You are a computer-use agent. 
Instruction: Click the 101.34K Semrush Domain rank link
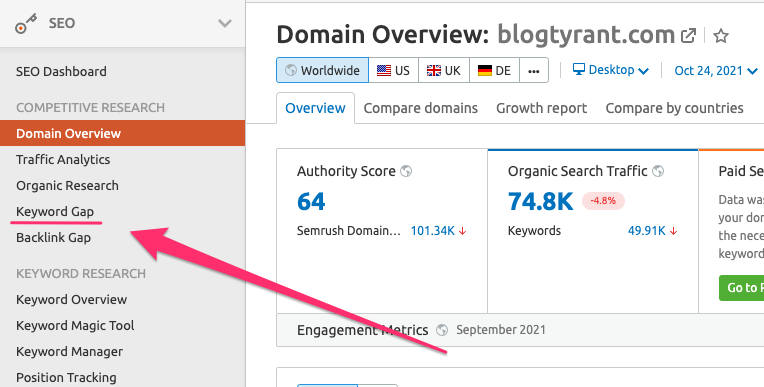433,231
